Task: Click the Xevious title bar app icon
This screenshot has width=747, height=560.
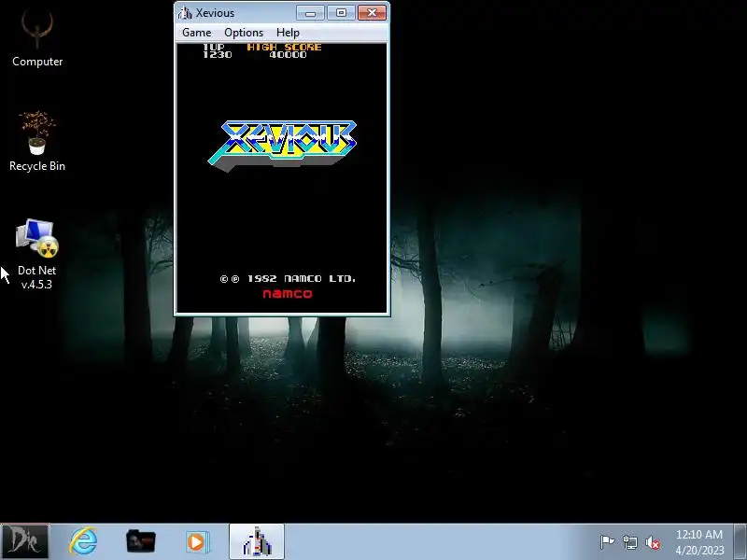Action: click(185, 13)
